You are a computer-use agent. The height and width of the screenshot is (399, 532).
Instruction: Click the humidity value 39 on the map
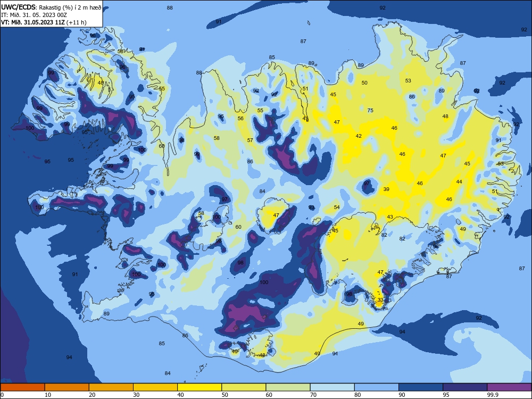386,189
